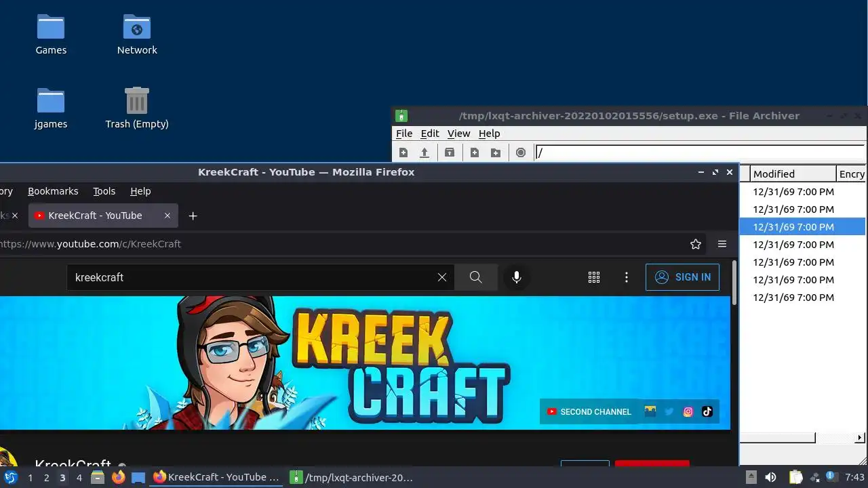Image resolution: width=868 pixels, height=488 pixels.
Task: Open the Bookmarks menu in Firefox
Action: coord(53,191)
